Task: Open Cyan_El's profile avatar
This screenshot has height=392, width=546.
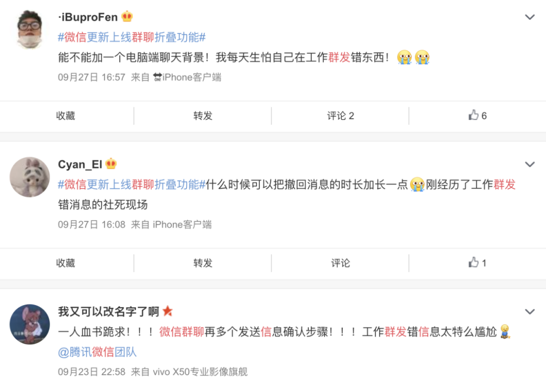Action: click(x=30, y=177)
